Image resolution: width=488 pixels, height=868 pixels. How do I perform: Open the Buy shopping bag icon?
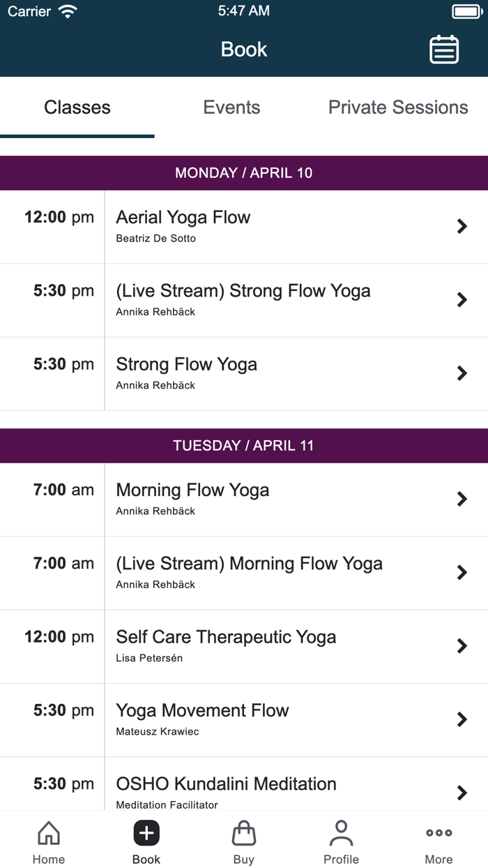click(x=243, y=832)
